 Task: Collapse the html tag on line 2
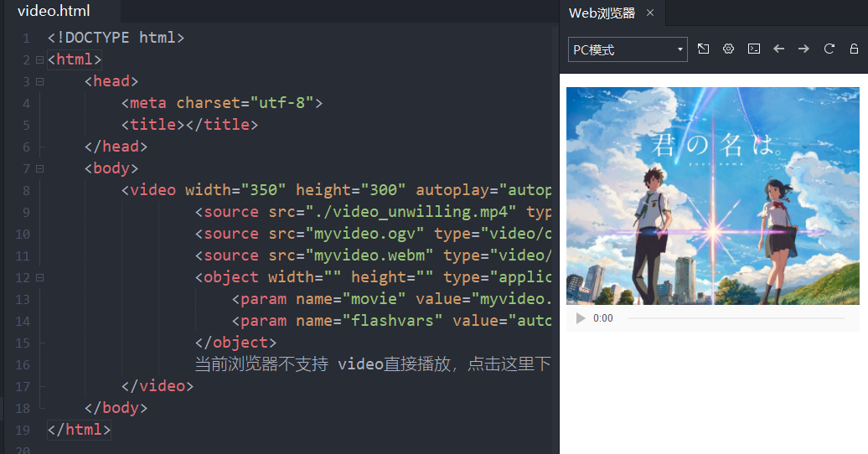(40, 59)
